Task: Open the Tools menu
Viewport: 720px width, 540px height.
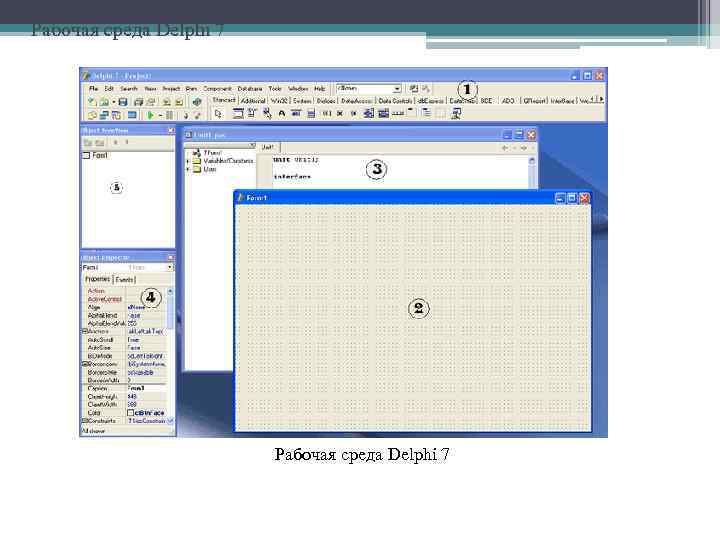Action: (x=275, y=88)
